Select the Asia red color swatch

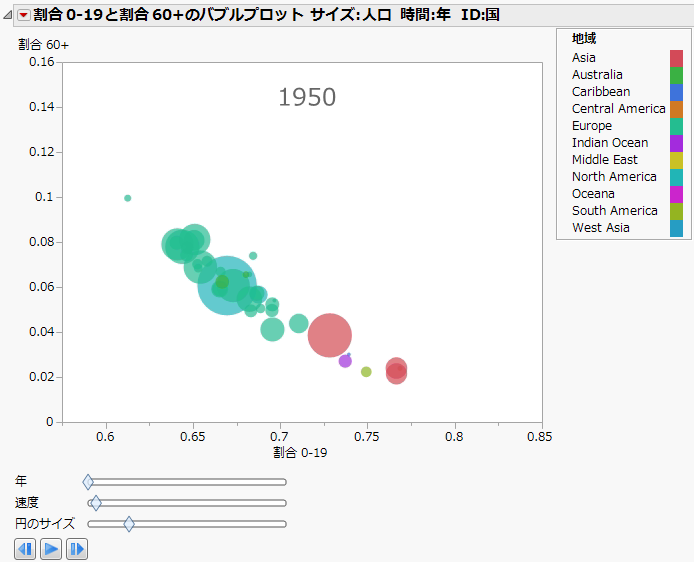[x=676, y=58]
